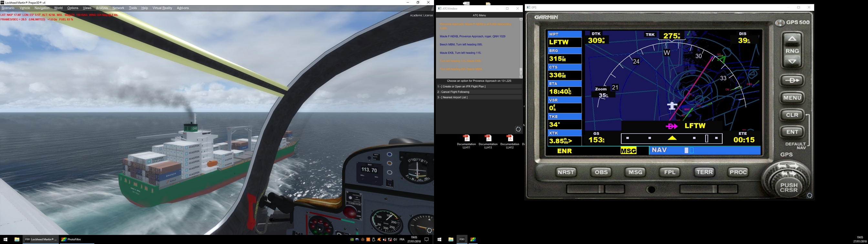This screenshot has width=868, height=244.
Task: Choose Nearest Airport List ATC option
Action: click(479, 97)
